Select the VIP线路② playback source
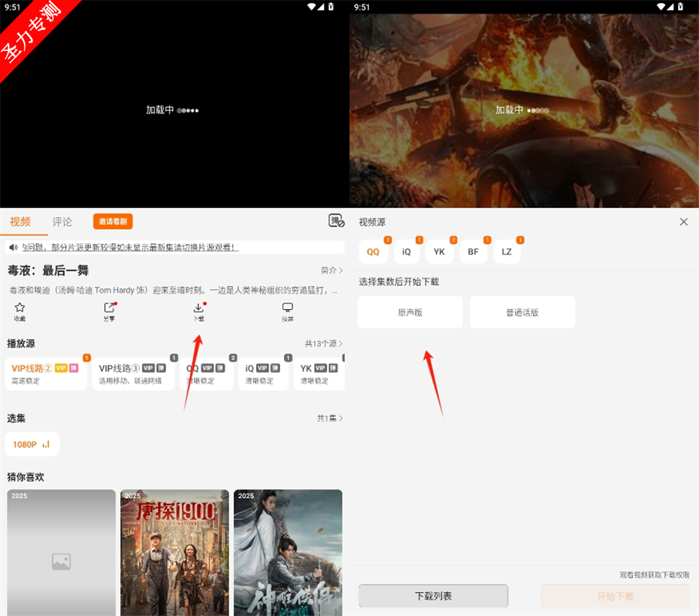Screen dimensions: 699x616 point(46,374)
